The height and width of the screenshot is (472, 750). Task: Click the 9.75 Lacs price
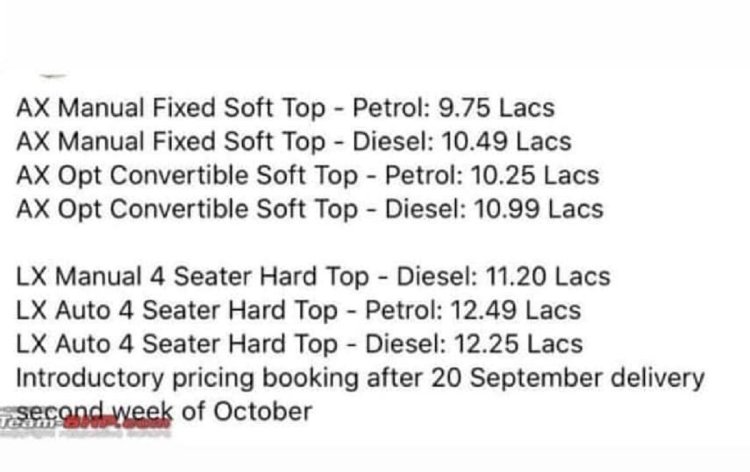click(x=496, y=108)
